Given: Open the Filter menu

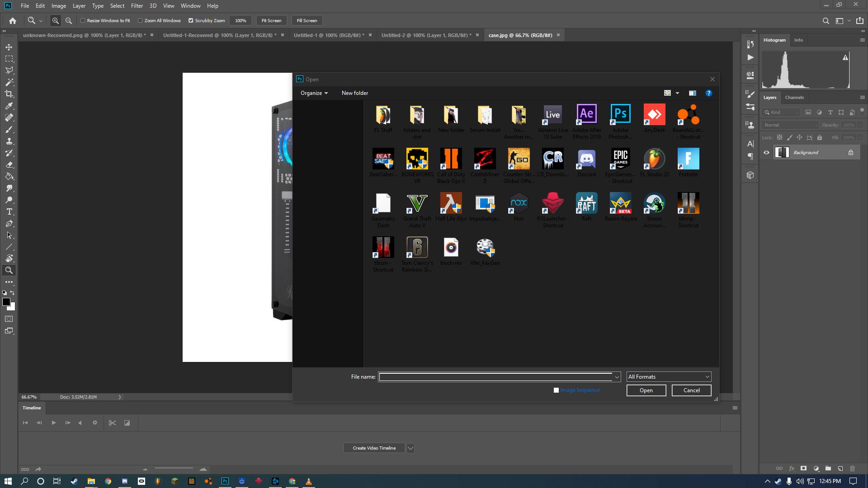Looking at the screenshot, I should pyautogui.click(x=137, y=6).
